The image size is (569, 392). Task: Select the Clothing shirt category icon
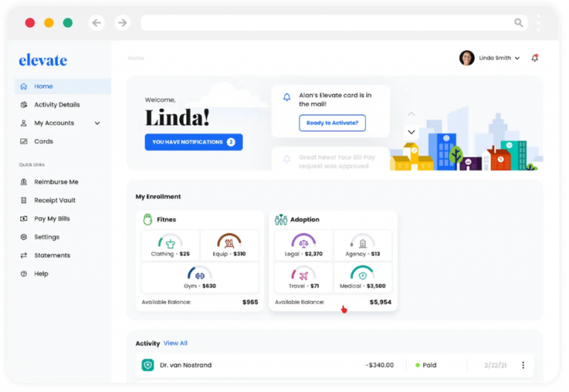point(170,242)
